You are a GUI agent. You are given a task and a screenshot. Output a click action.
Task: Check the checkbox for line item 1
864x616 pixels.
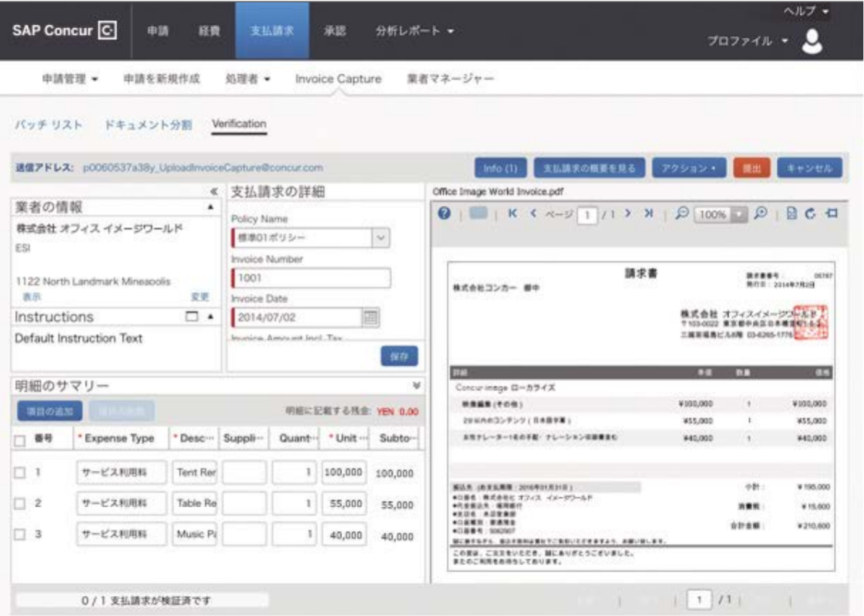[20, 473]
